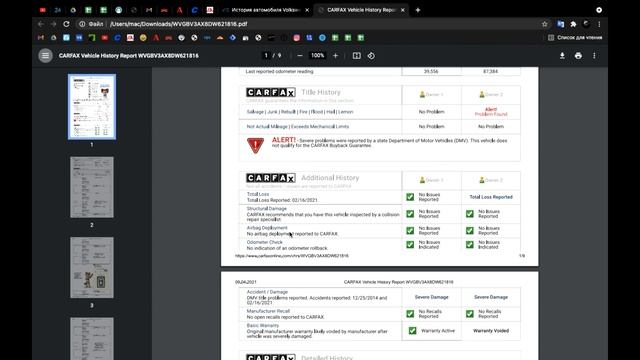This screenshot has width=640, height=360.
Task: Click the page number field
Action: 266,56
